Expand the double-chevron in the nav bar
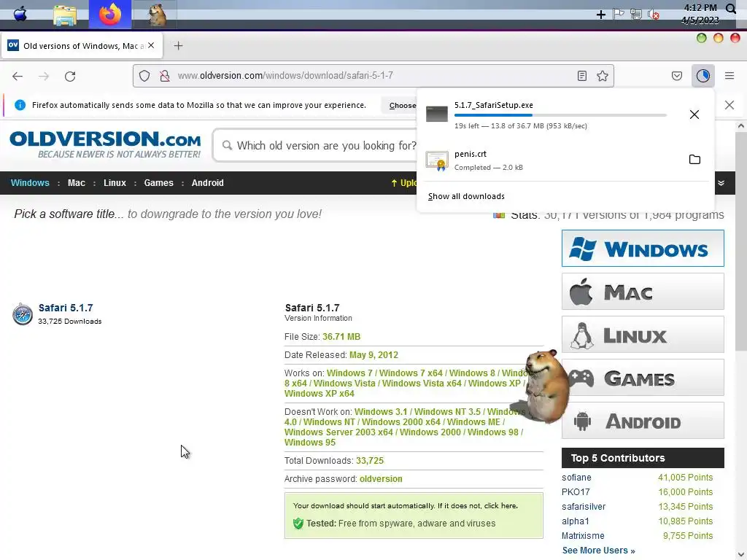 coord(721,183)
